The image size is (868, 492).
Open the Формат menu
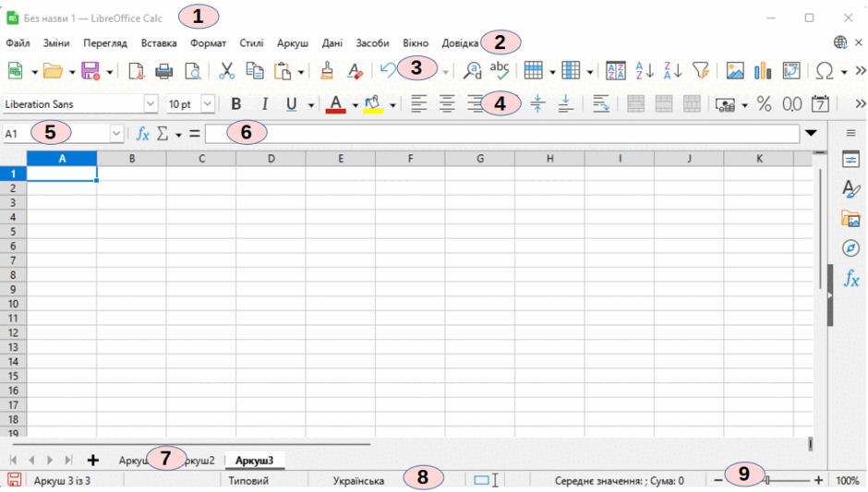point(208,43)
